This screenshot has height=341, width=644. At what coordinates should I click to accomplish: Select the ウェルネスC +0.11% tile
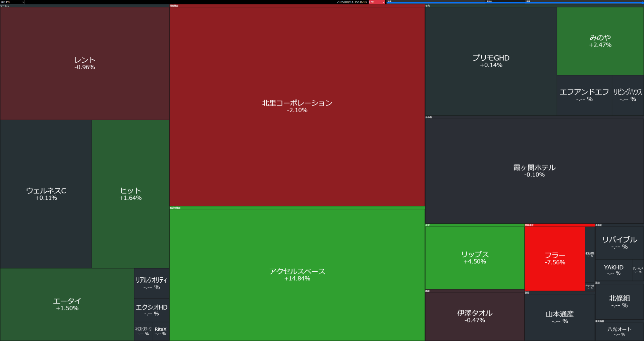(46, 194)
